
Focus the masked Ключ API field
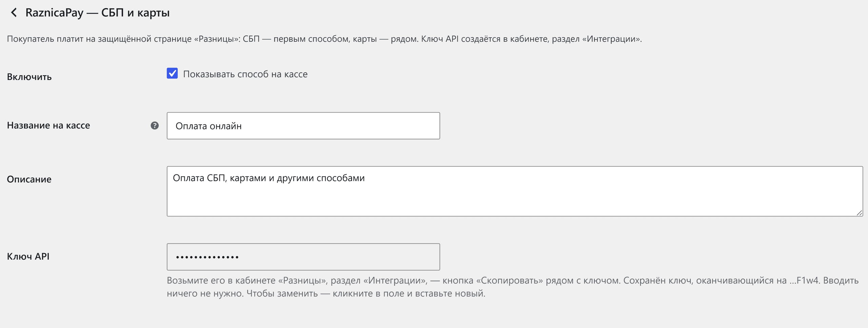click(303, 257)
